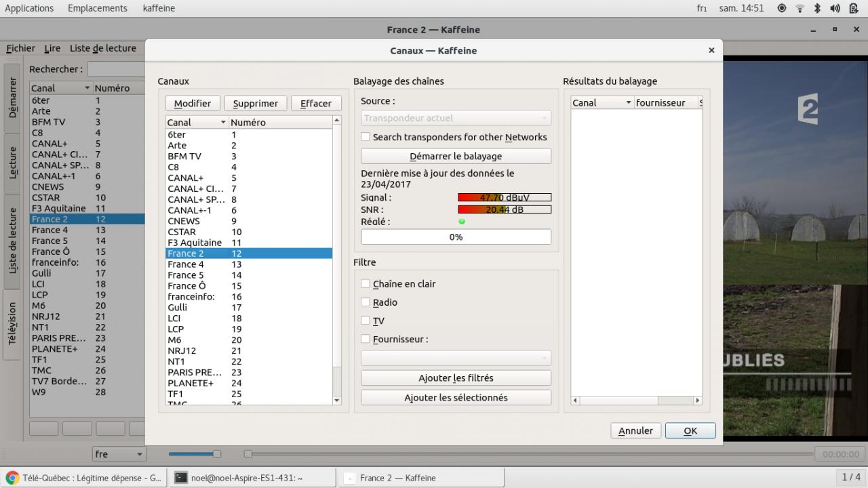
Task: Enable Search transponders for other Networks
Action: pyautogui.click(x=454, y=137)
